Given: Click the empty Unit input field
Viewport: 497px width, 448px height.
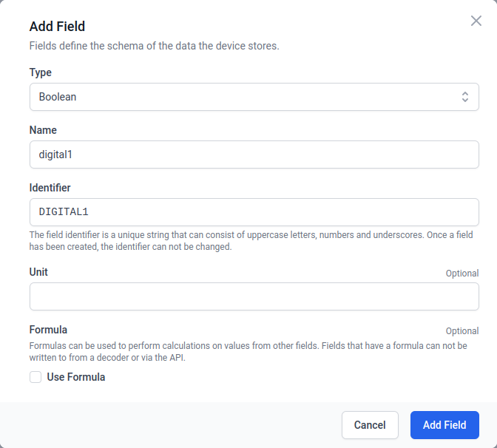Looking at the screenshot, I should 254,296.
